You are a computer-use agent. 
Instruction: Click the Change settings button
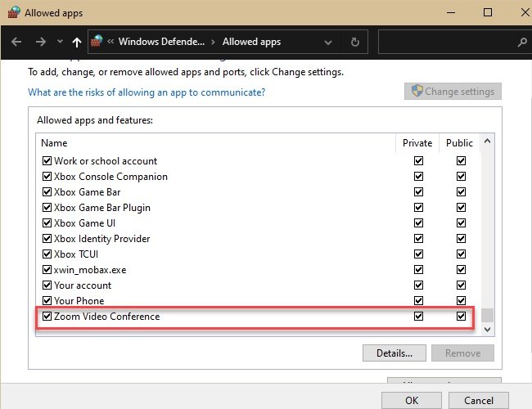tap(453, 92)
